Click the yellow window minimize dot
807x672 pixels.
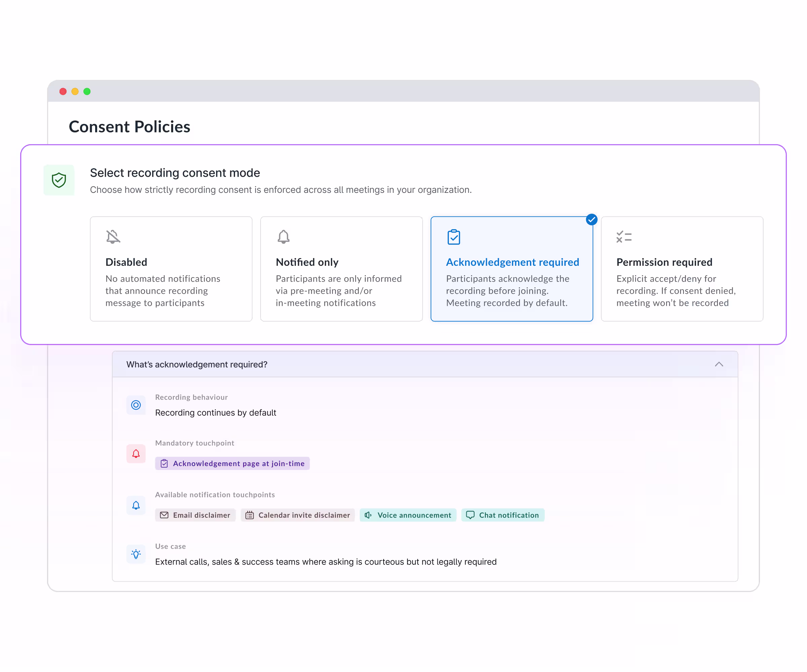pyautogui.click(x=75, y=91)
